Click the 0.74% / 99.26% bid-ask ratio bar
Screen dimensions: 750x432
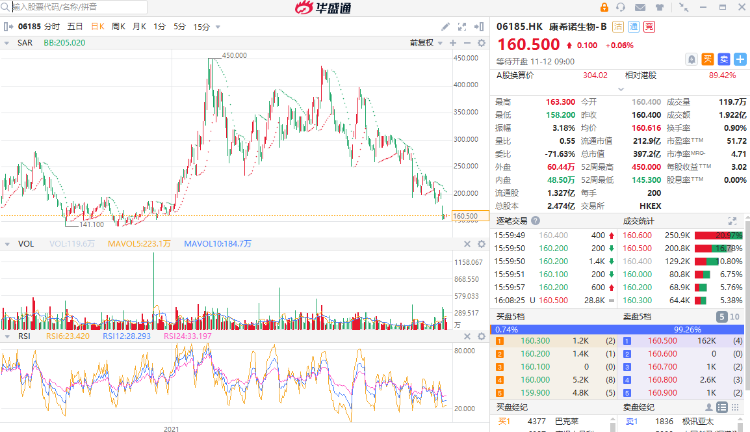pos(617,330)
